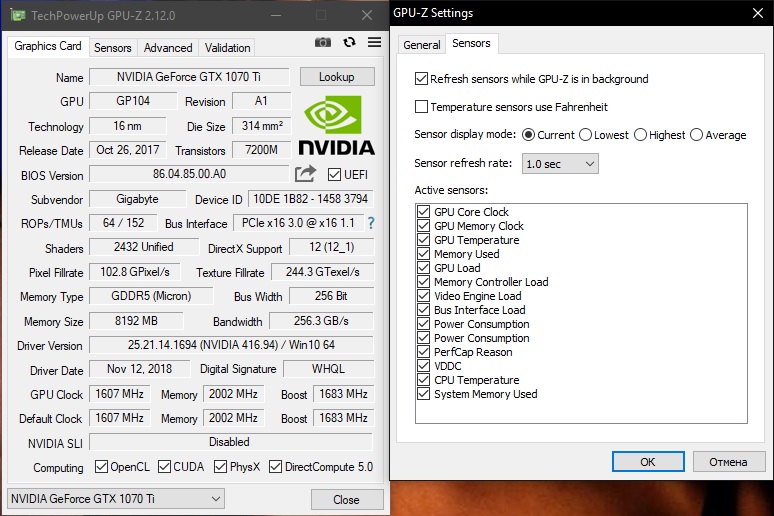Click the Close button in GPU-Z

pyautogui.click(x=347, y=500)
